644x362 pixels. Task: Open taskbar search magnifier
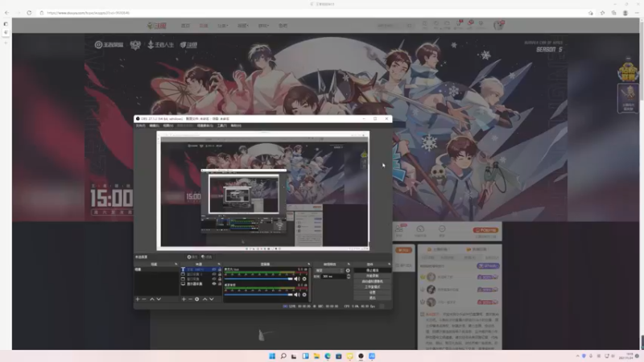tap(283, 356)
